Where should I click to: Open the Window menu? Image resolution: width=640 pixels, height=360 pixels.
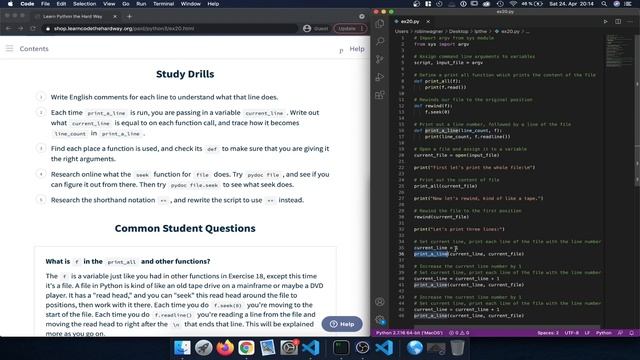click(x=191, y=4)
